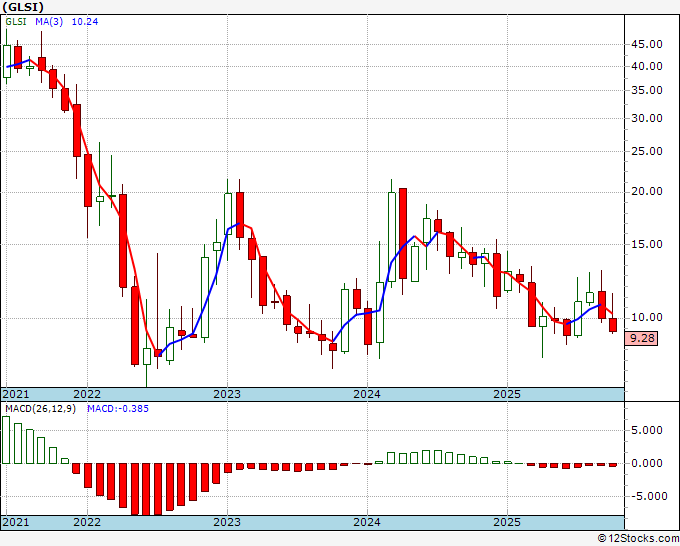Click the 25.00 price axis label
The image size is (680, 546).
click(x=647, y=151)
